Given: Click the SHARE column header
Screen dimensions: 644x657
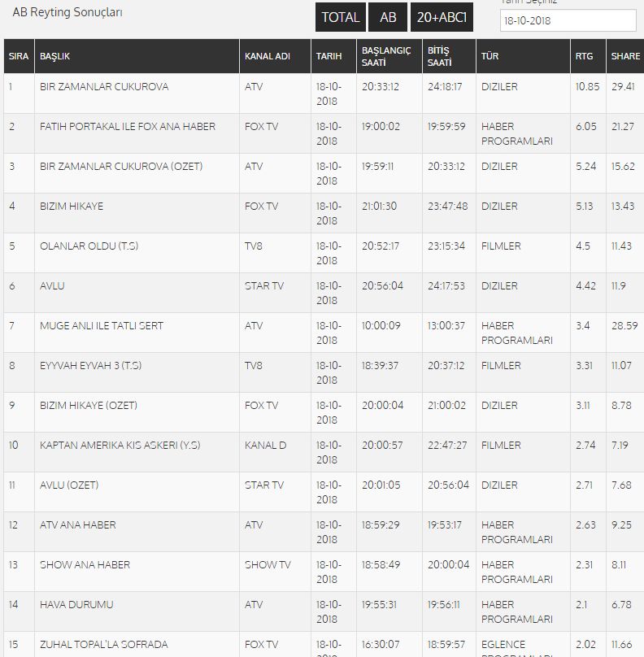Looking at the screenshot, I should click(x=625, y=56).
